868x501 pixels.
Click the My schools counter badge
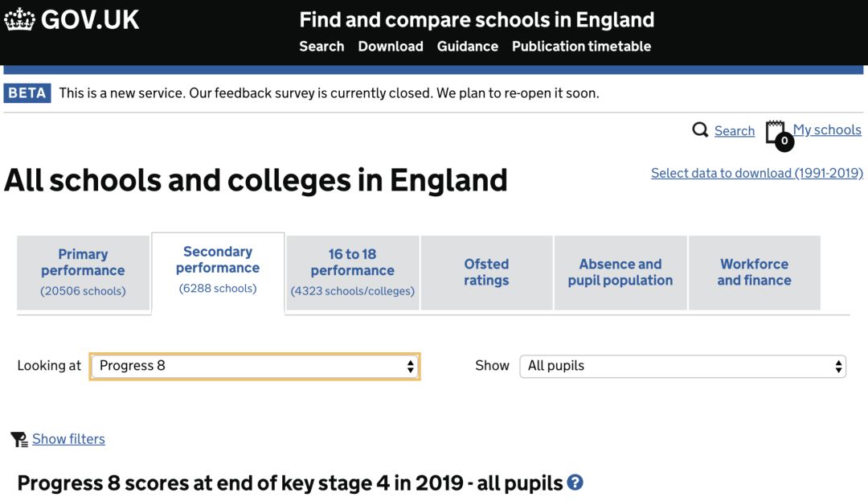click(784, 142)
